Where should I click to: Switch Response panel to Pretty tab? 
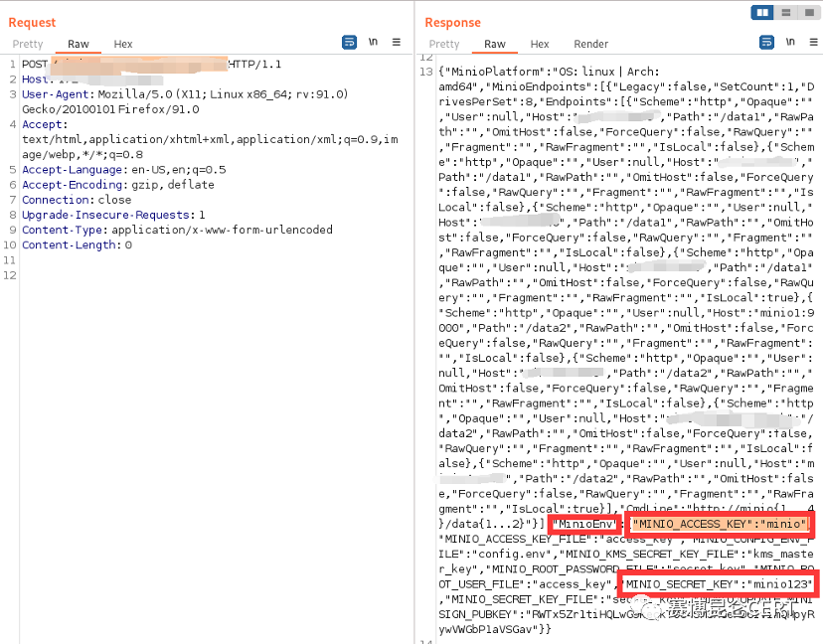[444, 44]
